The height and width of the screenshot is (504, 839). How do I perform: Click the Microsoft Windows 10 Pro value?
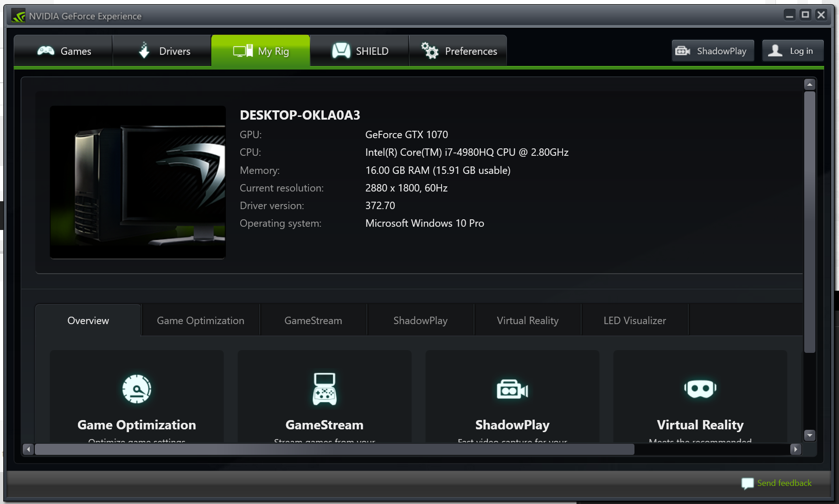coord(425,223)
